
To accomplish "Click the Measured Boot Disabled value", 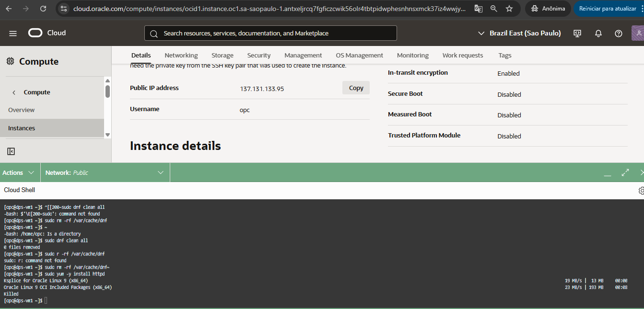I will click(x=509, y=115).
